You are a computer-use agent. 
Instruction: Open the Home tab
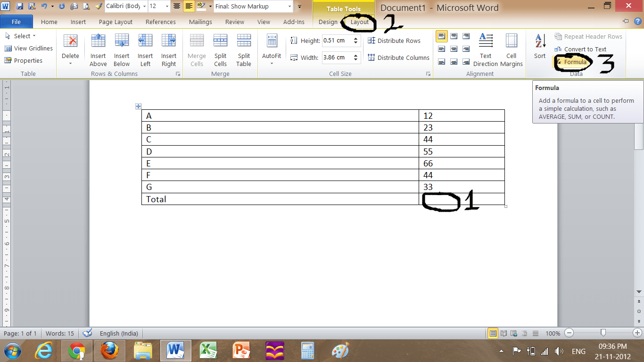[x=49, y=22]
